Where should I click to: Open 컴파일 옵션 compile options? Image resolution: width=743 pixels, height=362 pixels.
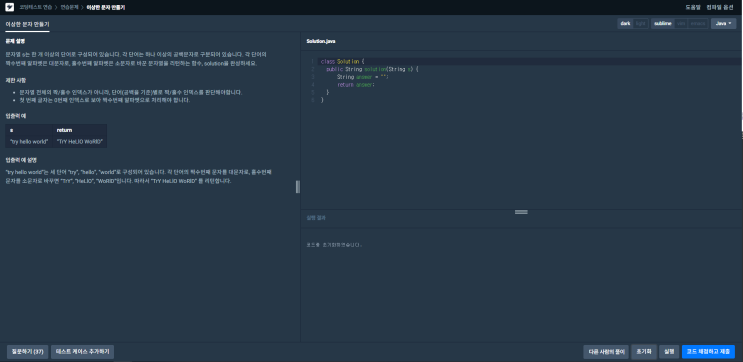coord(720,8)
